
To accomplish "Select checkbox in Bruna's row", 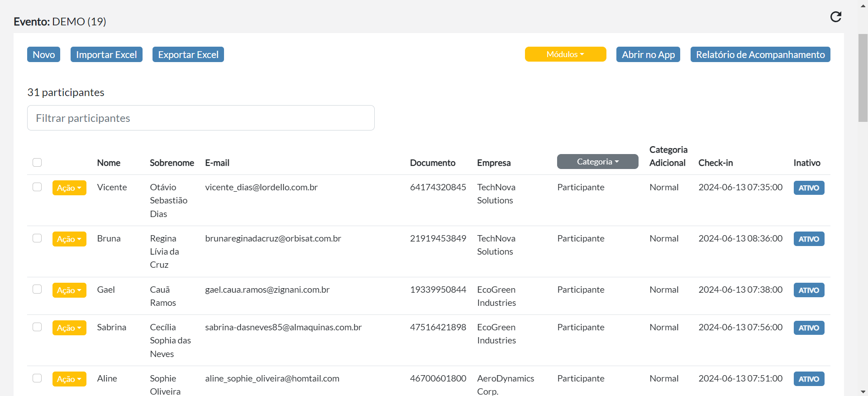I will tap(37, 238).
